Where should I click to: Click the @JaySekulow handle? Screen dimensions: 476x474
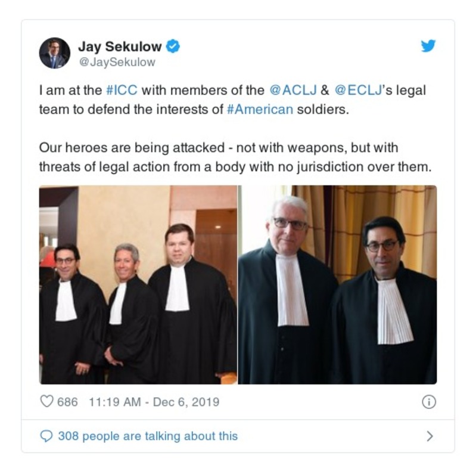pyautogui.click(x=117, y=62)
